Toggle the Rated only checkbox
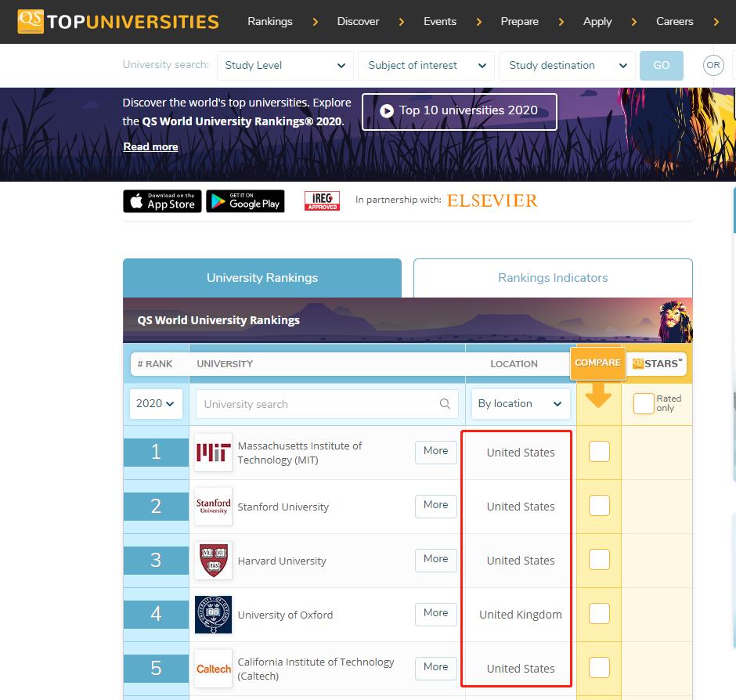Screen dimensions: 736x700 point(644,404)
